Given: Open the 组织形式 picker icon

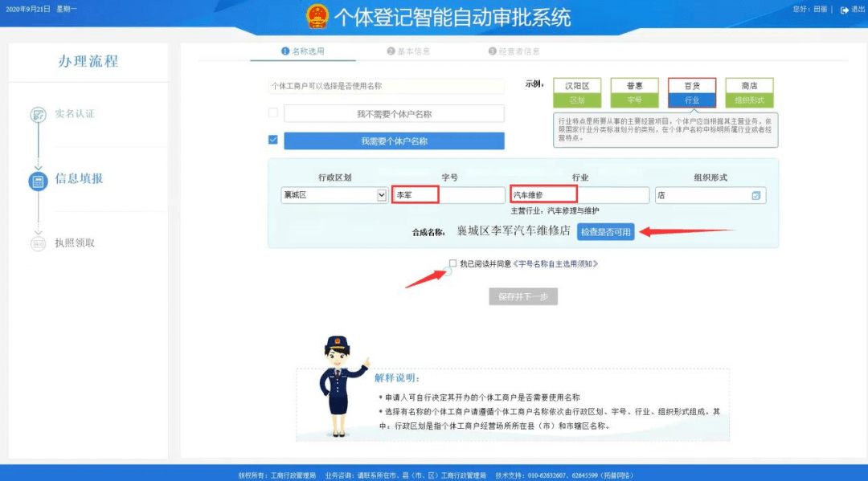Looking at the screenshot, I should click(755, 195).
